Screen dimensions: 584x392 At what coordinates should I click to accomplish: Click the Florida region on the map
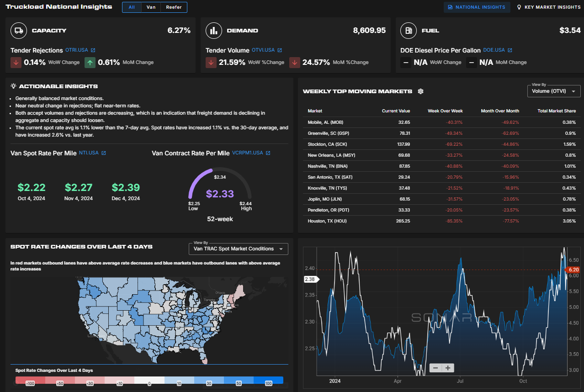point(203,357)
